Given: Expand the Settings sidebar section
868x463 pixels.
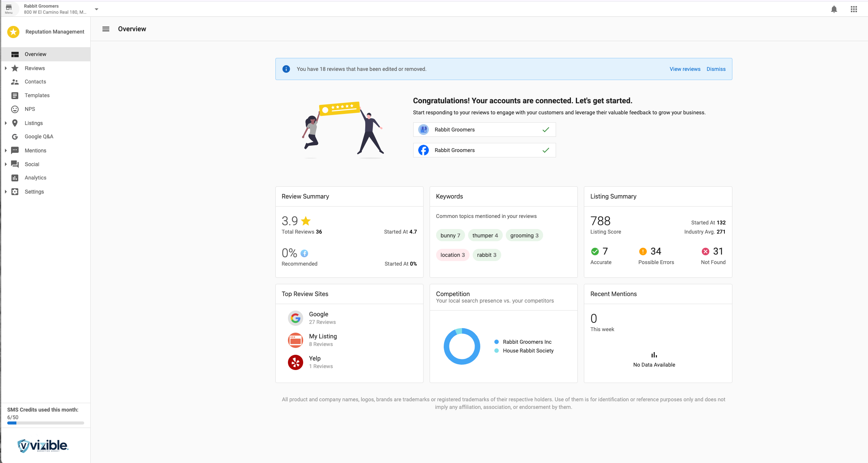Looking at the screenshot, I should (x=6, y=192).
